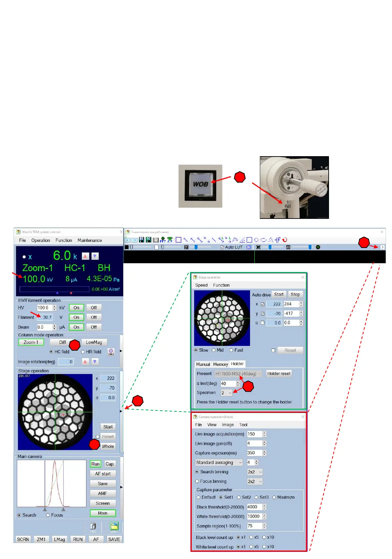Select the solid rectangle shape tool
Screen dimensions: 392x559
click(249, 240)
